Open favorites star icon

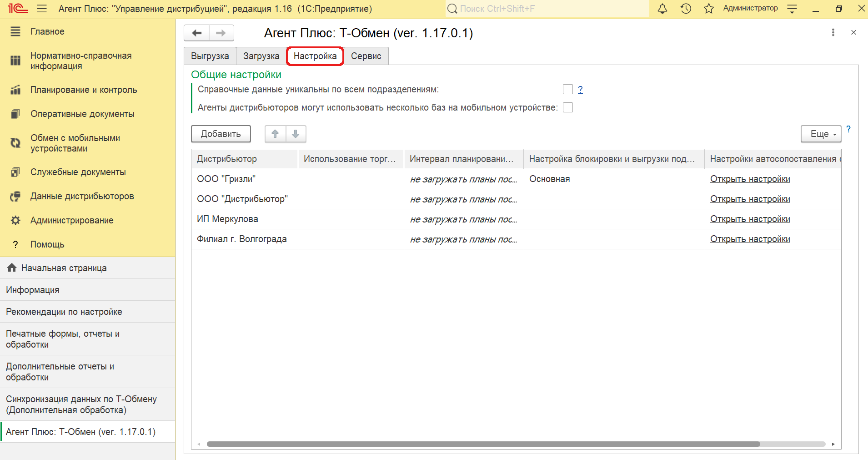[709, 9]
